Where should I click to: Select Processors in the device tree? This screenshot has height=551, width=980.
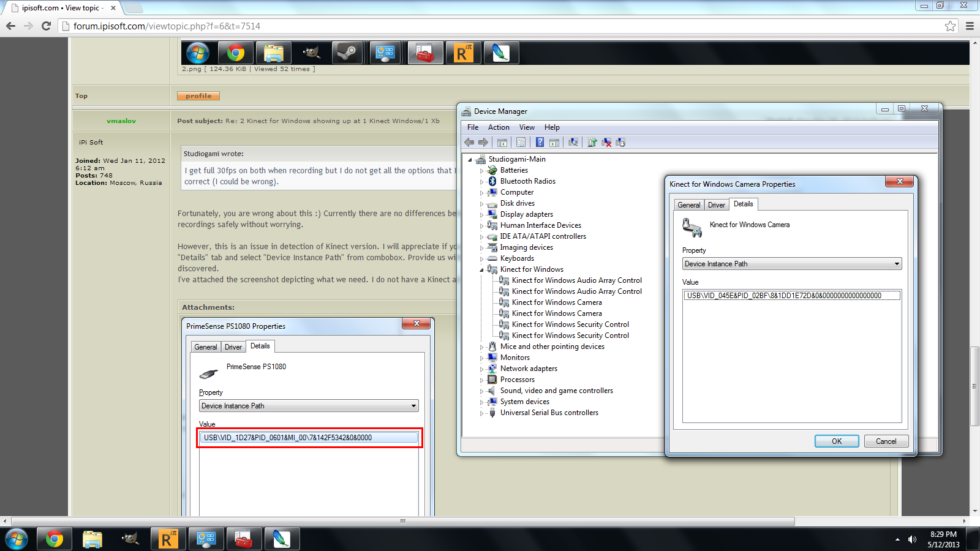coord(517,380)
